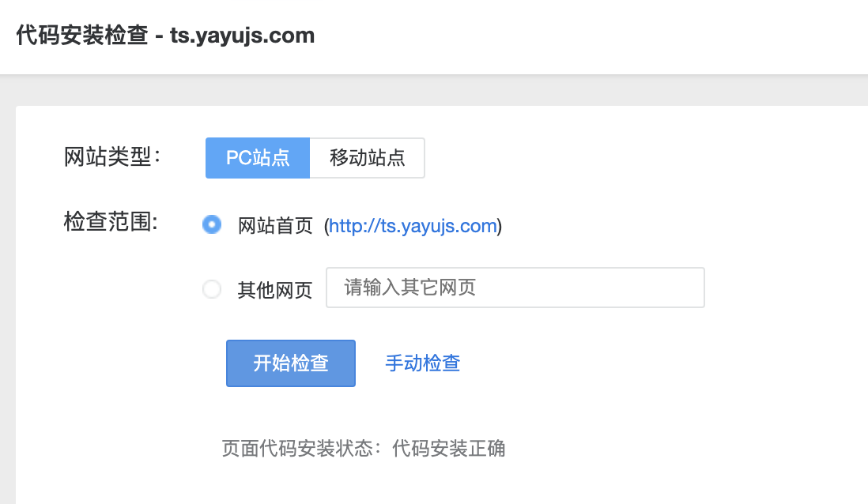Switch to the 移动站点 tab

point(367,158)
